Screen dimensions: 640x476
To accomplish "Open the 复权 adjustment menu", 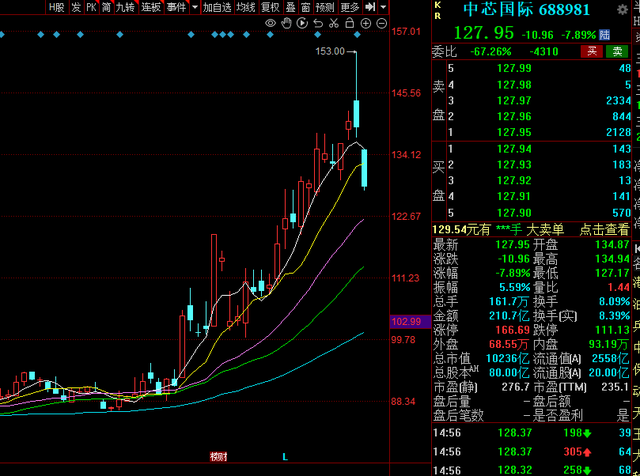I will click(270, 7).
